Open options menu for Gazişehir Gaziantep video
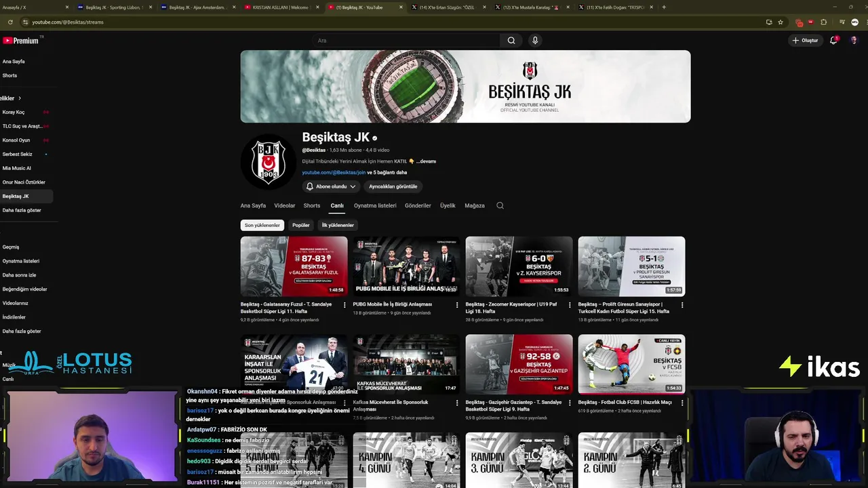 pos(570,403)
